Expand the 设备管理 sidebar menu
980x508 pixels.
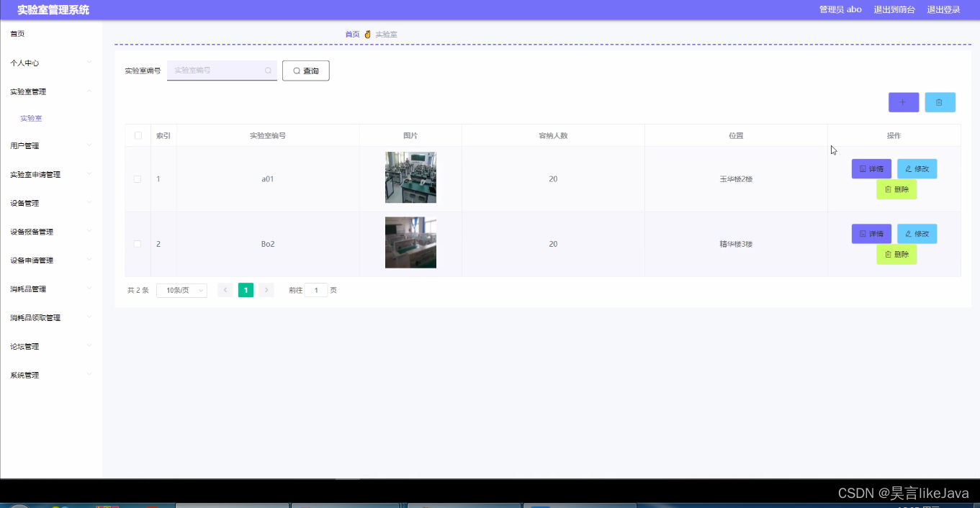(51, 204)
